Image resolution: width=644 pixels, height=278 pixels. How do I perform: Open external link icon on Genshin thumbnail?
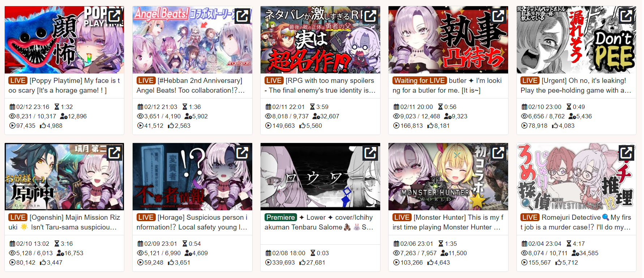[115, 153]
